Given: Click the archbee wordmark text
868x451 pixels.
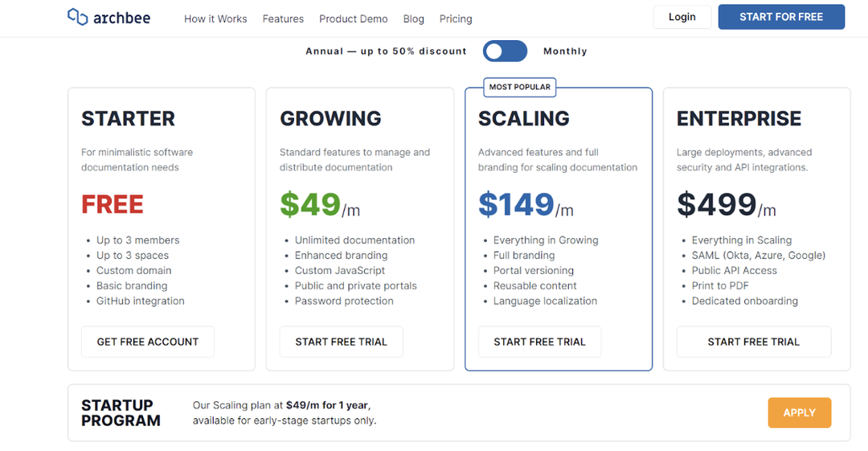Looking at the screenshot, I should pos(122,18).
